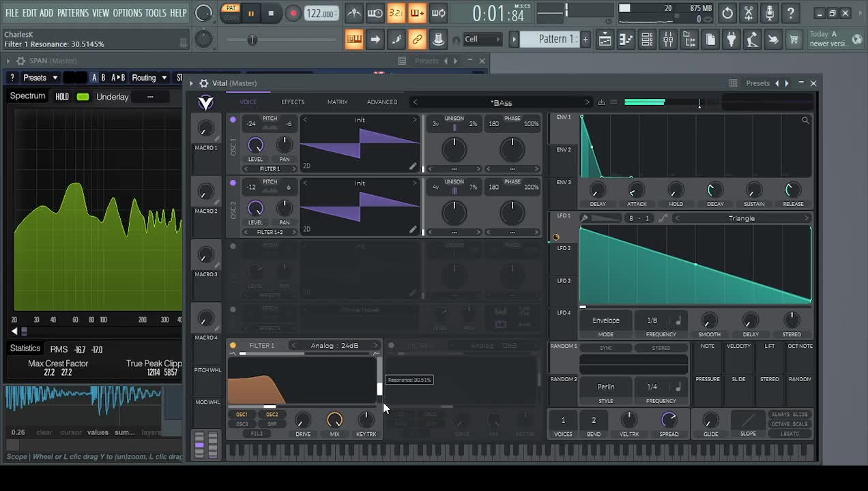Toggle OSC2 input routing on Filter 1

272,415
